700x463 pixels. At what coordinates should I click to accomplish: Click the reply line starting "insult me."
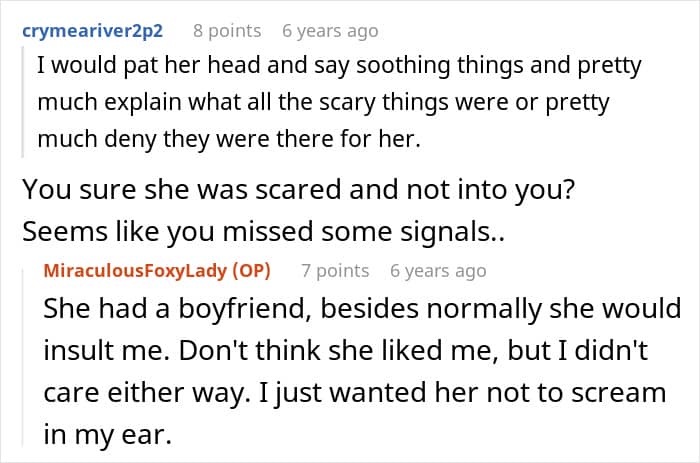[x=345, y=350]
